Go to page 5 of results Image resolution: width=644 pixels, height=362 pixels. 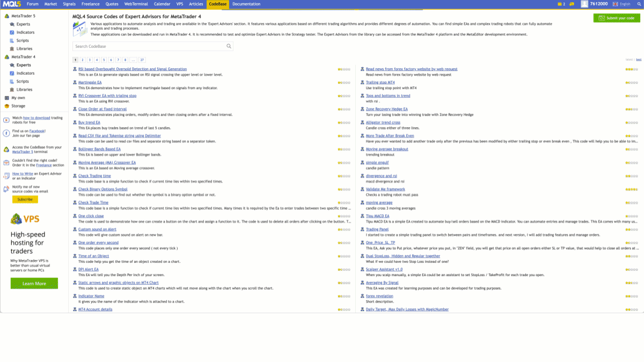point(104,60)
